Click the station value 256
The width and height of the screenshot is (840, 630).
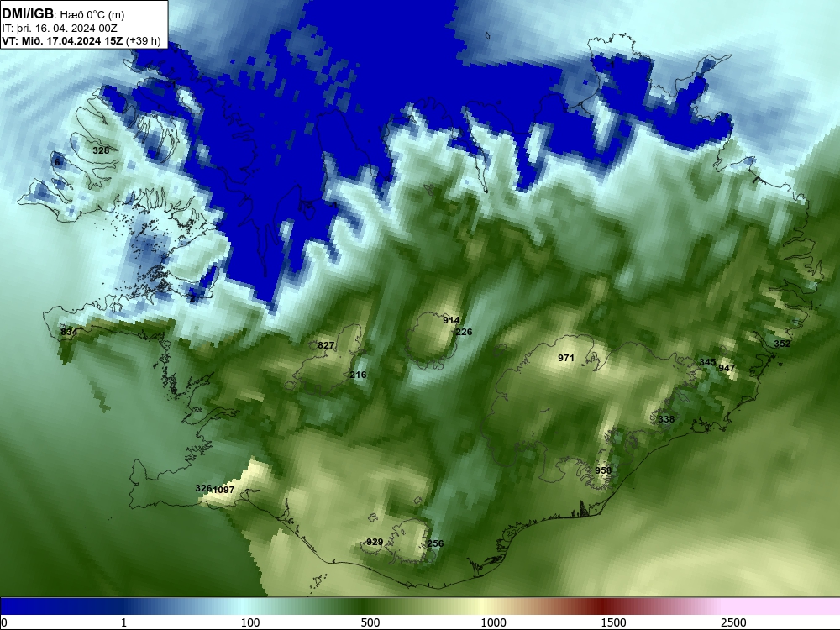(435, 543)
